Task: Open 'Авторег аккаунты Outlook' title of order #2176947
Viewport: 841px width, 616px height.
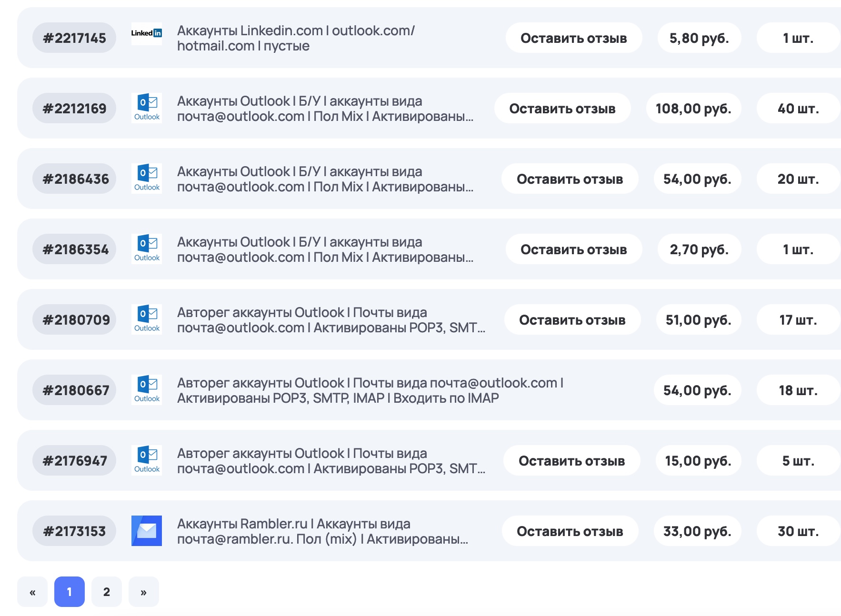Action: click(331, 461)
